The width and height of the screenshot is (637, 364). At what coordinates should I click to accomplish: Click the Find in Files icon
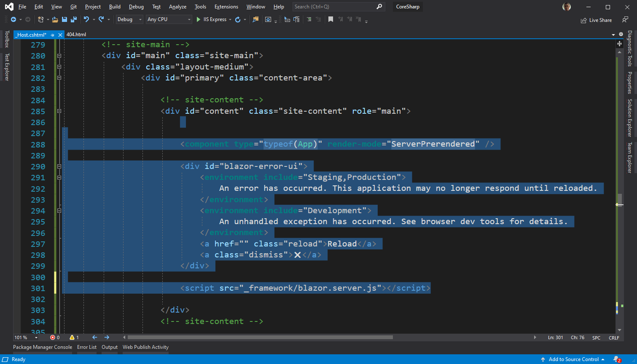pos(255,19)
